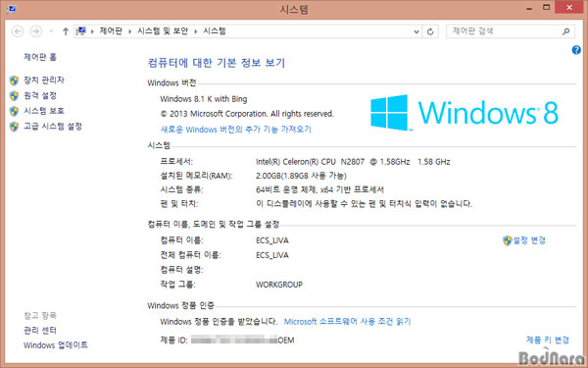Open help with the blue question icon
588x368 pixels.
(576, 50)
